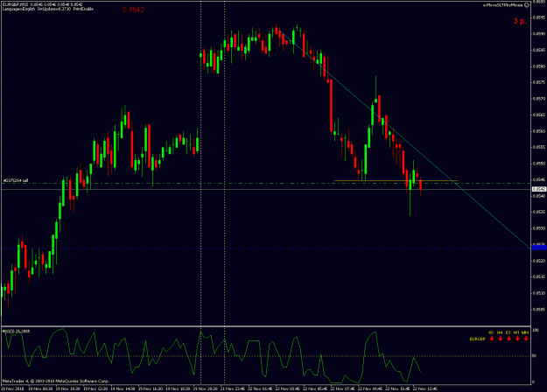The image size is (547, 392).
Task: Click the 0.8535 price axis label
Action: [x=539, y=212]
